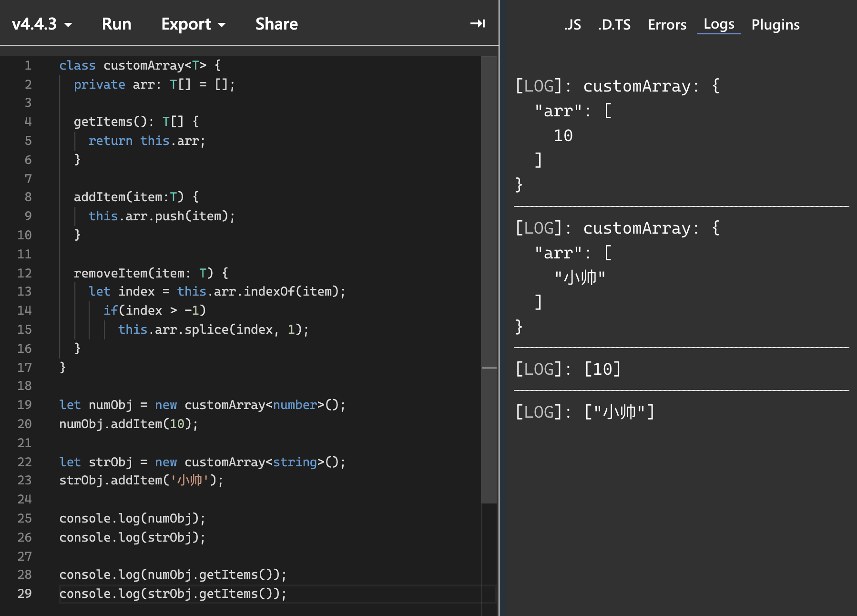The height and width of the screenshot is (616, 857).
Task: Click the first '[LOG]: customArray: {' entry
Action: (618, 86)
